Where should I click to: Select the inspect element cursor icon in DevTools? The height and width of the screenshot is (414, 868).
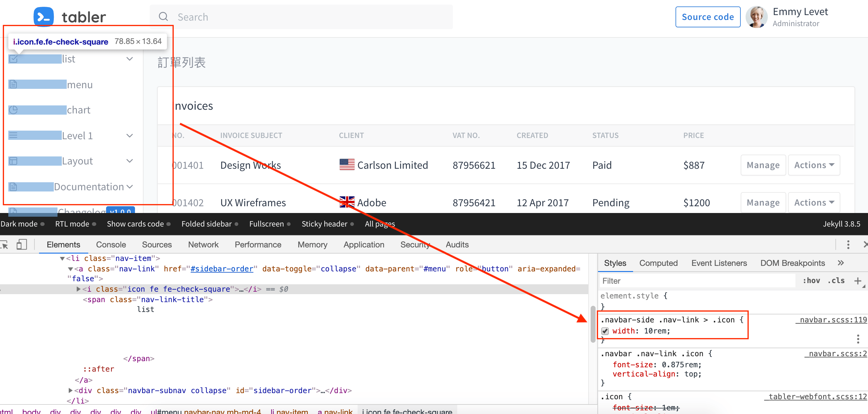pos(5,245)
